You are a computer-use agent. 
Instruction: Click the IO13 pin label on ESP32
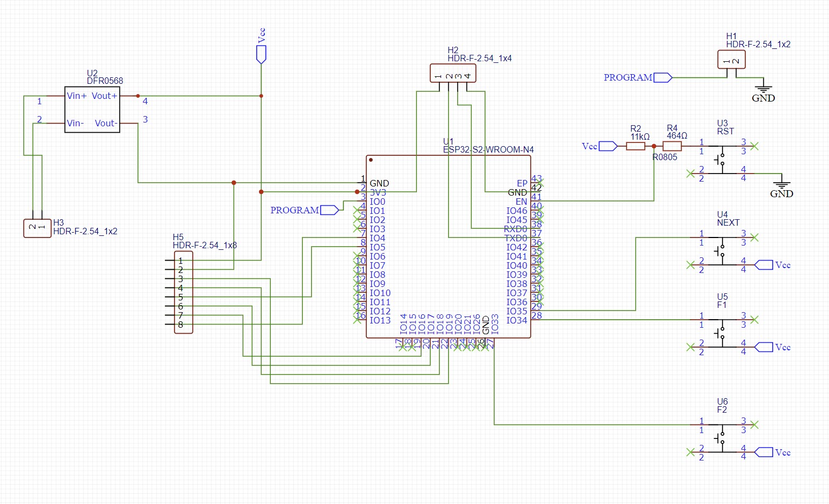[380, 320]
